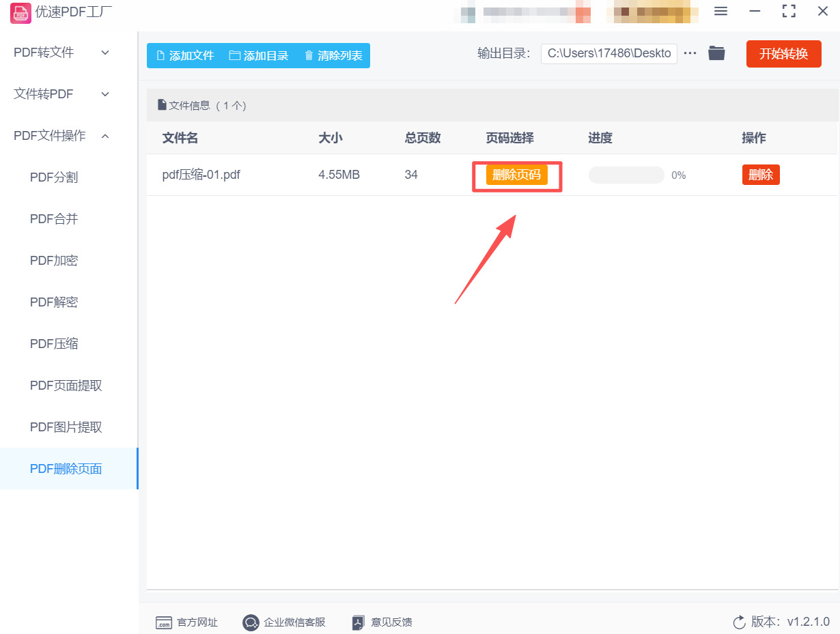Click the 官方网址 .com icon
This screenshot has width=840, height=634.
(164, 622)
